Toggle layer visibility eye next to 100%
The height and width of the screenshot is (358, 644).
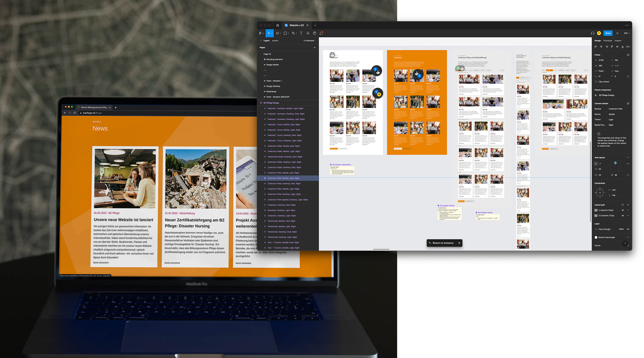coord(628,229)
